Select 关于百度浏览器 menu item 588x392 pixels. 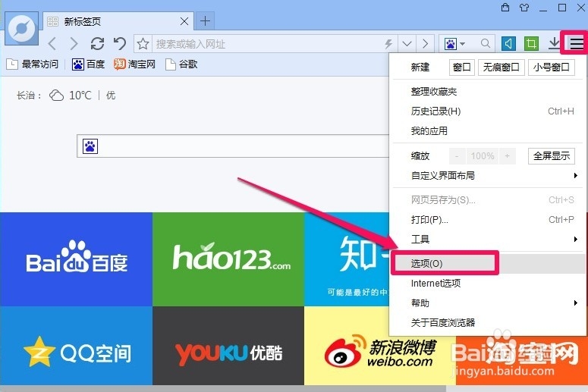[x=488, y=323]
